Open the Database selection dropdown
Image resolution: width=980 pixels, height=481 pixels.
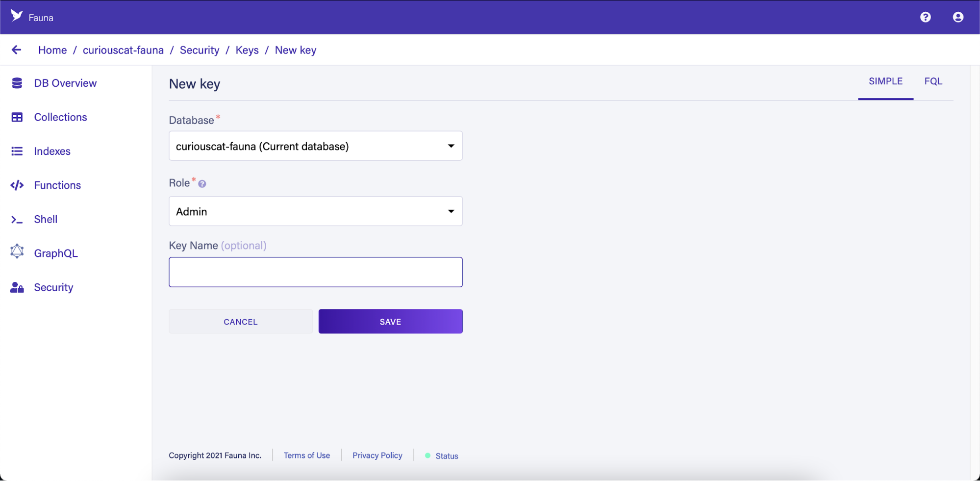315,146
